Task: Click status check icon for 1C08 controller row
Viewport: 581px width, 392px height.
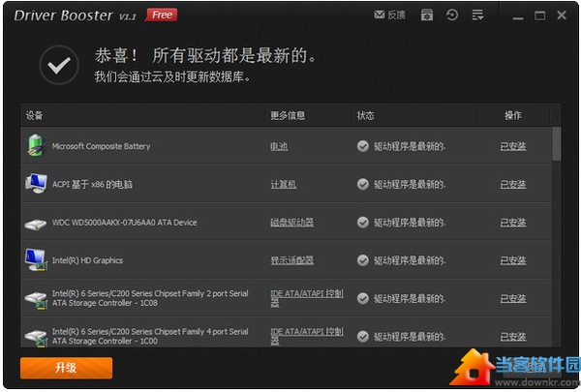Action: (x=363, y=299)
